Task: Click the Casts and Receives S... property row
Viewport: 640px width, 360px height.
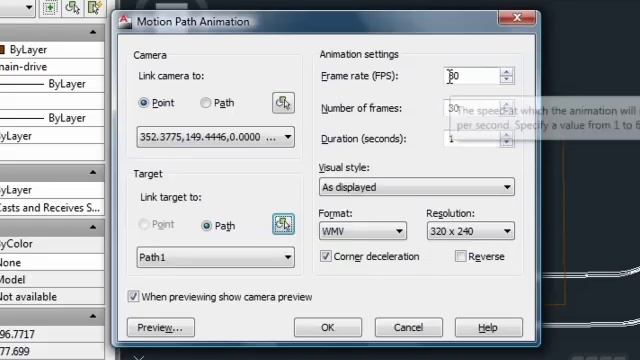Action: coord(52,208)
